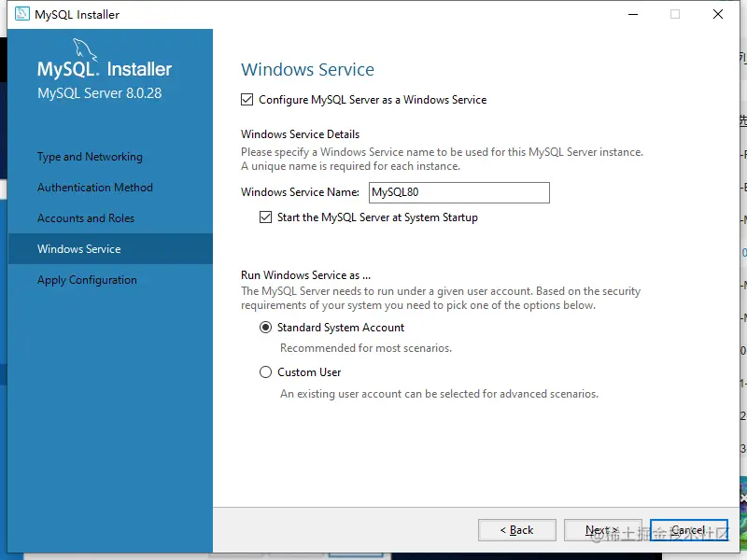This screenshot has height=560, width=747.
Task: Click the Windows Service Name text field
Action: [x=459, y=192]
